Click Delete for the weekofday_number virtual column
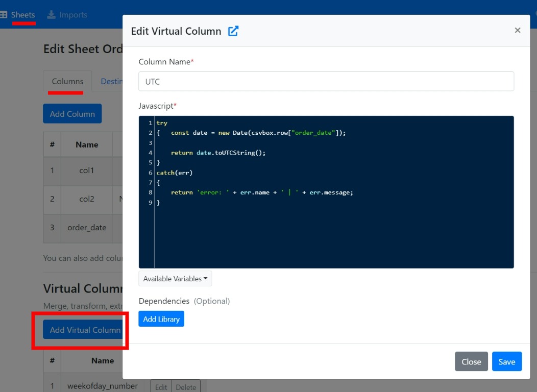Image resolution: width=537 pixels, height=392 pixels. 186,387
